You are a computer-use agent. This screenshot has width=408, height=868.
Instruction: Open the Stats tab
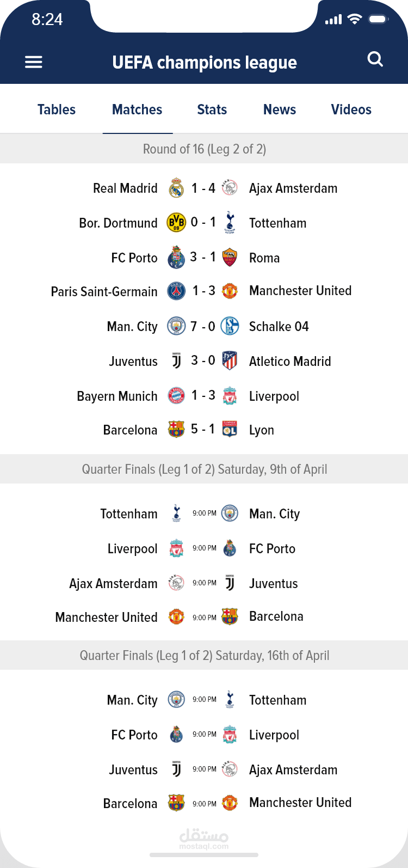click(x=212, y=109)
